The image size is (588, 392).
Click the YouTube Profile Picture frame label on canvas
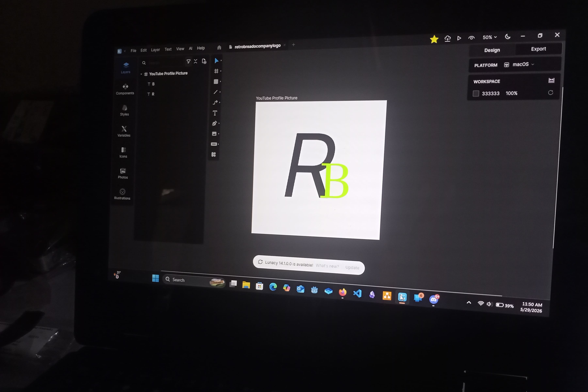pos(276,98)
